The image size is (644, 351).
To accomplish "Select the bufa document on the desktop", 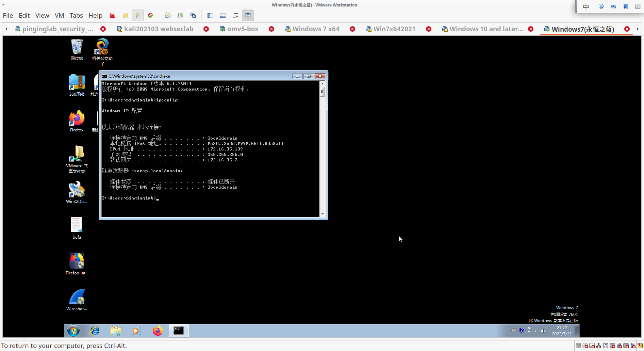I will 77,228.
